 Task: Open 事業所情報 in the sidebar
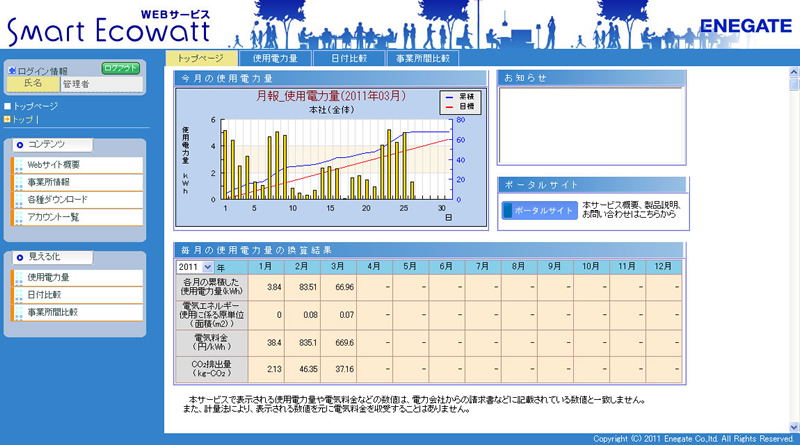point(77,182)
